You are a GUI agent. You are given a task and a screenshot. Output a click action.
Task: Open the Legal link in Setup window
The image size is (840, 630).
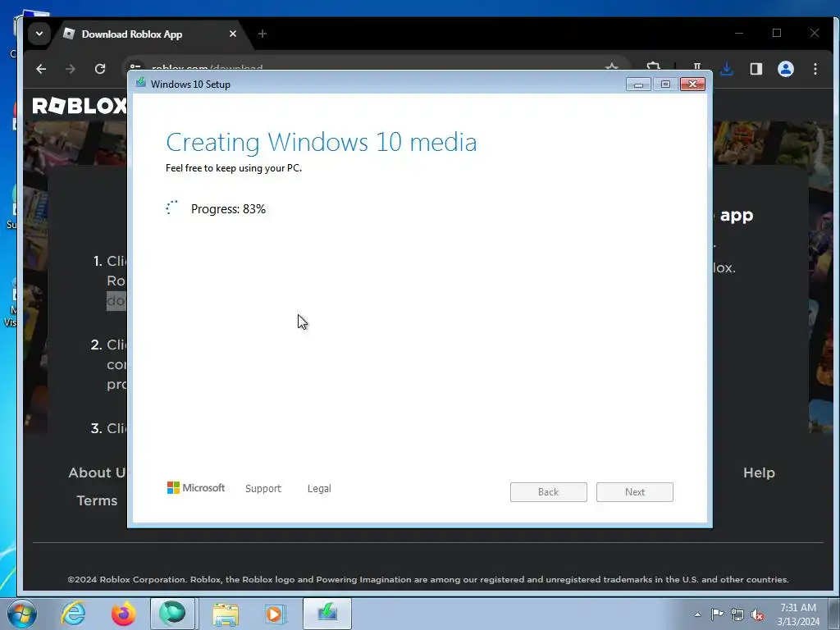click(319, 489)
